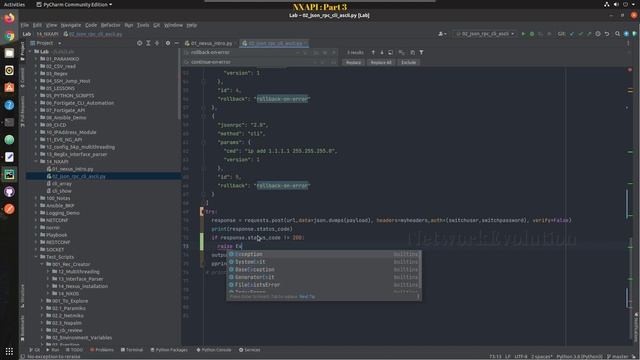This screenshot has width=640, height=360.
Task: Collapse the 001_Rec_Creator folder
Action: (42, 264)
